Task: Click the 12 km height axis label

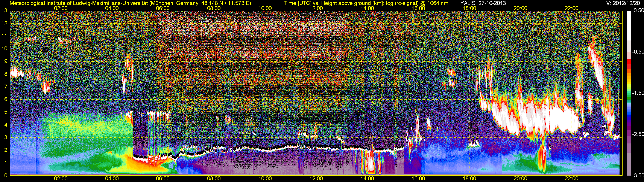Action: pyautogui.click(x=5, y=23)
